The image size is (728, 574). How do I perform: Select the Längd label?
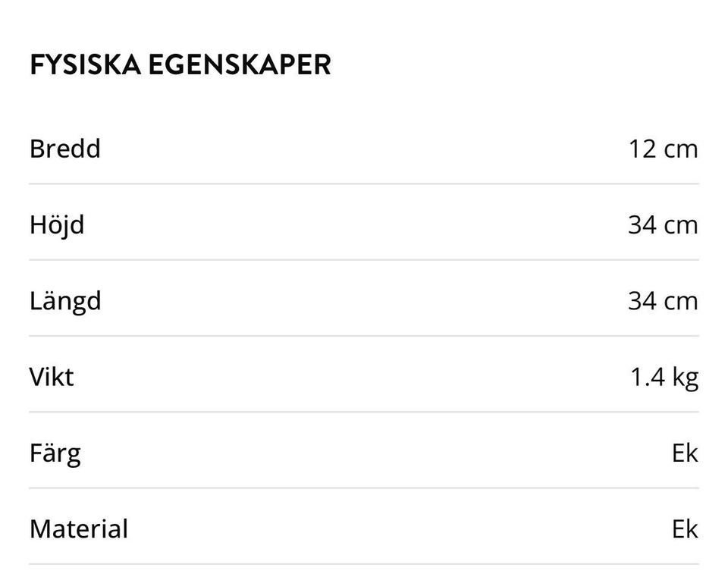65,301
